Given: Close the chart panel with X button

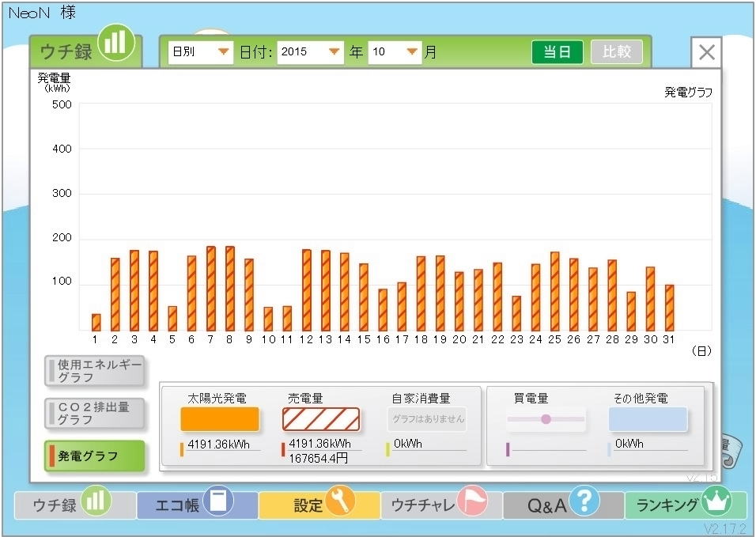Looking at the screenshot, I should (x=706, y=52).
